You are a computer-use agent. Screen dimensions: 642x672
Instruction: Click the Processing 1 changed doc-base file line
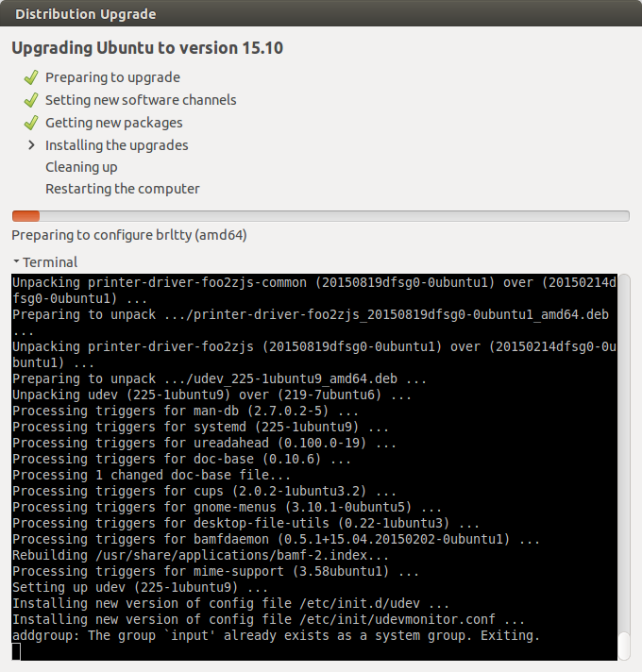pyautogui.click(x=151, y=476)
